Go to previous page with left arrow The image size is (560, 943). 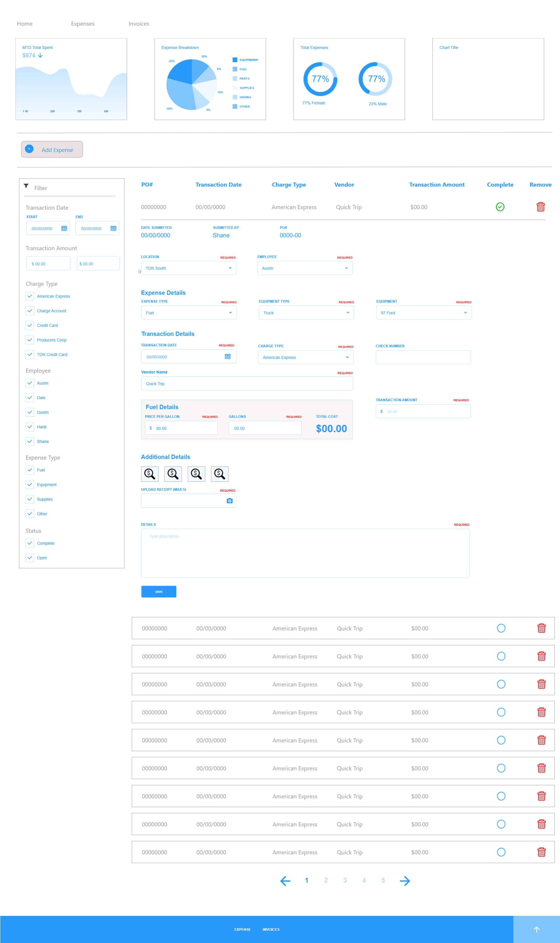(285, 881)
